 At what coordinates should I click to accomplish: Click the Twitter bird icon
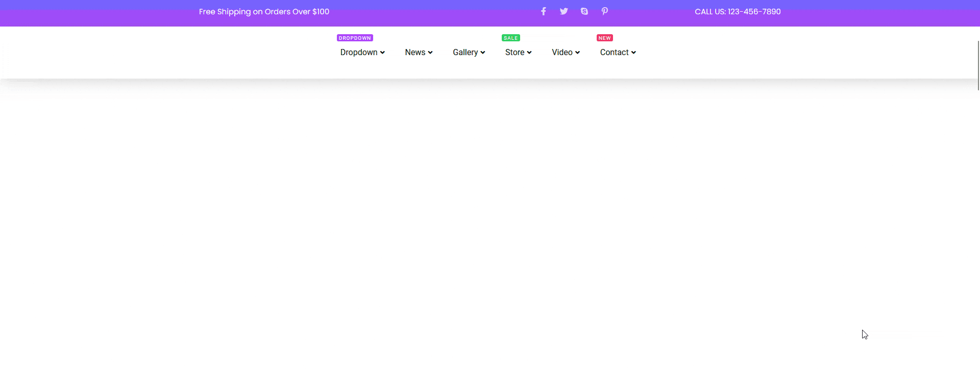(563, 11)
